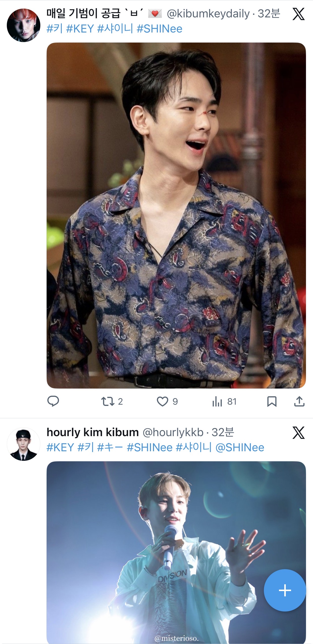313x644 pixels.
Task: Open the #SHINee hashtag in first tweet
Action: click(x=159, y=29)
